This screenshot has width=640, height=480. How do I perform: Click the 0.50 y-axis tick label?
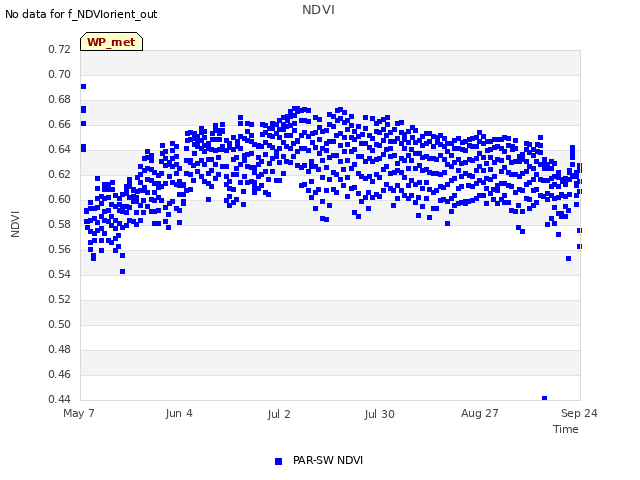point(60,324)
